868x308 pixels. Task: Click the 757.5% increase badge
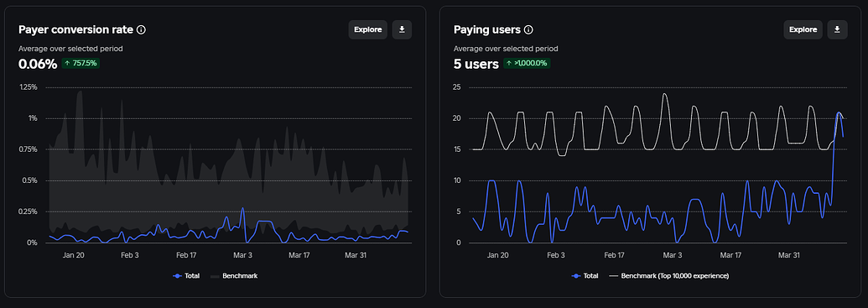point(81,63)
